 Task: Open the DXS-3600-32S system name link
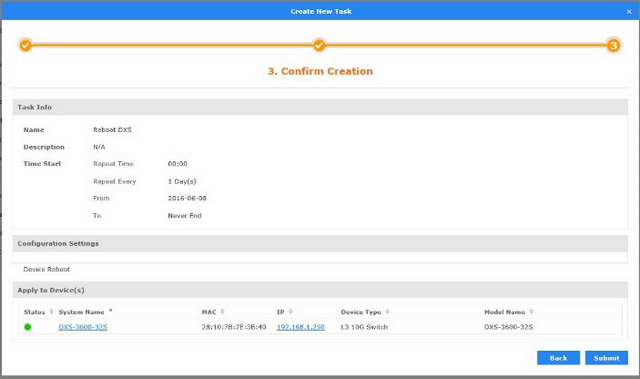(83, 327)
